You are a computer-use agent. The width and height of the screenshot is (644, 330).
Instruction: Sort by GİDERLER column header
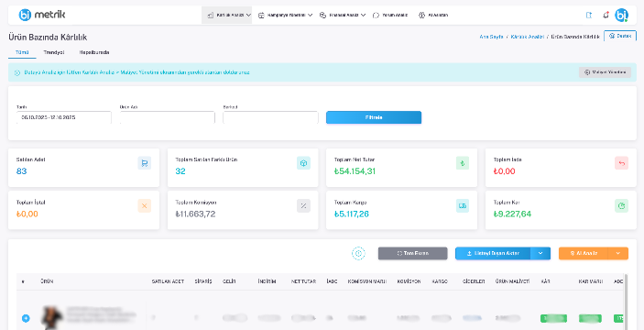474,281
